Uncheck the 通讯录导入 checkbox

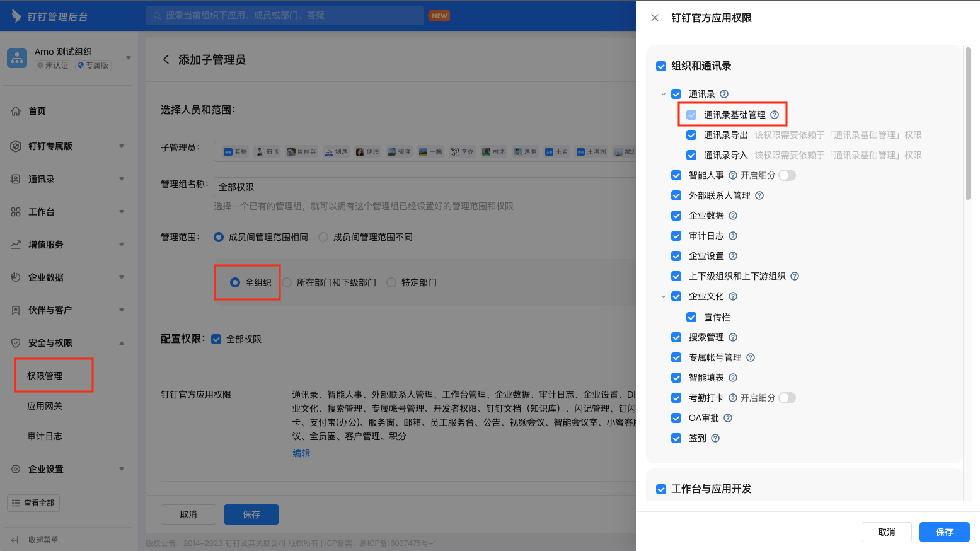(691, 155)
